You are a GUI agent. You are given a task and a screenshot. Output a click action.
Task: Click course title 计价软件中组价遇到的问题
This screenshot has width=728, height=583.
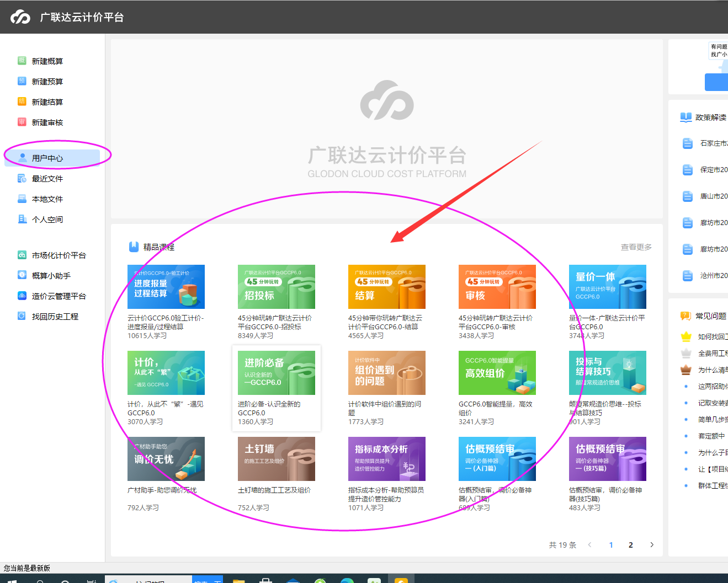(x=385, y=408)
